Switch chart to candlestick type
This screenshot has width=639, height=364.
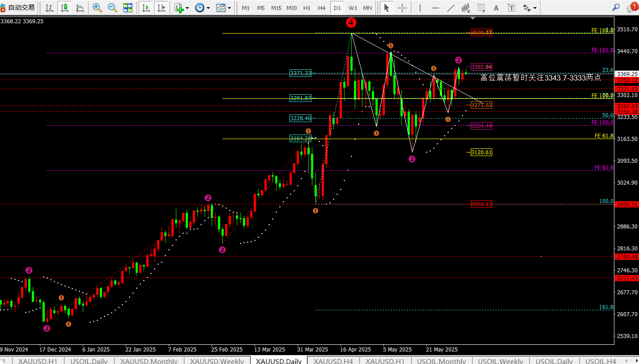click(x=65, y=8)
